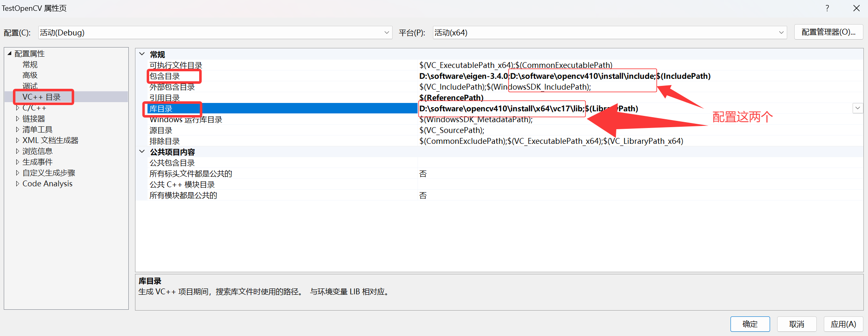Close the TestOpenCV 属性页 dialog
The width and height of the screenshot is (868, 336).
click(x=856, y=8)
